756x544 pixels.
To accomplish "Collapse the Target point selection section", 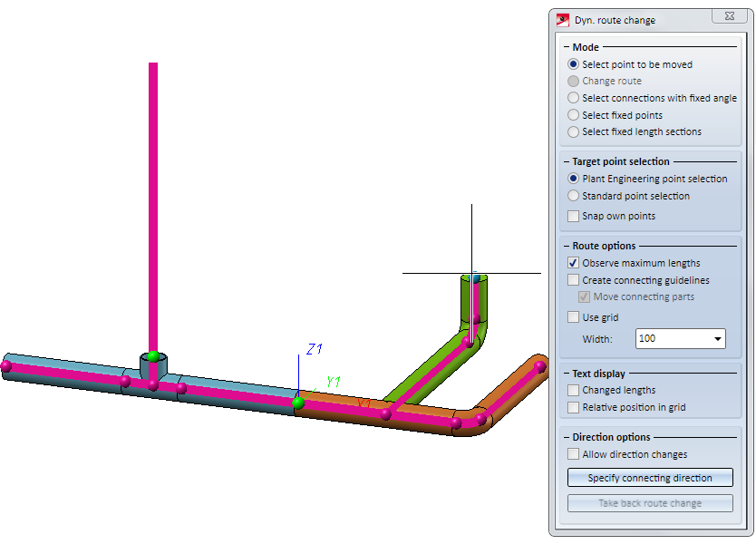I will pos(567,161).
